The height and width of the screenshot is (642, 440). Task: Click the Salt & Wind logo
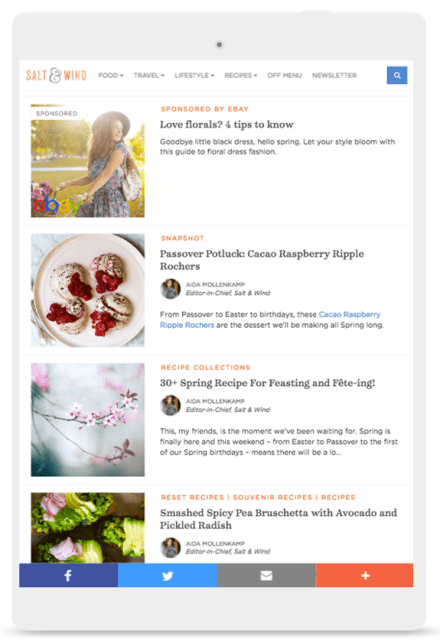56,75
